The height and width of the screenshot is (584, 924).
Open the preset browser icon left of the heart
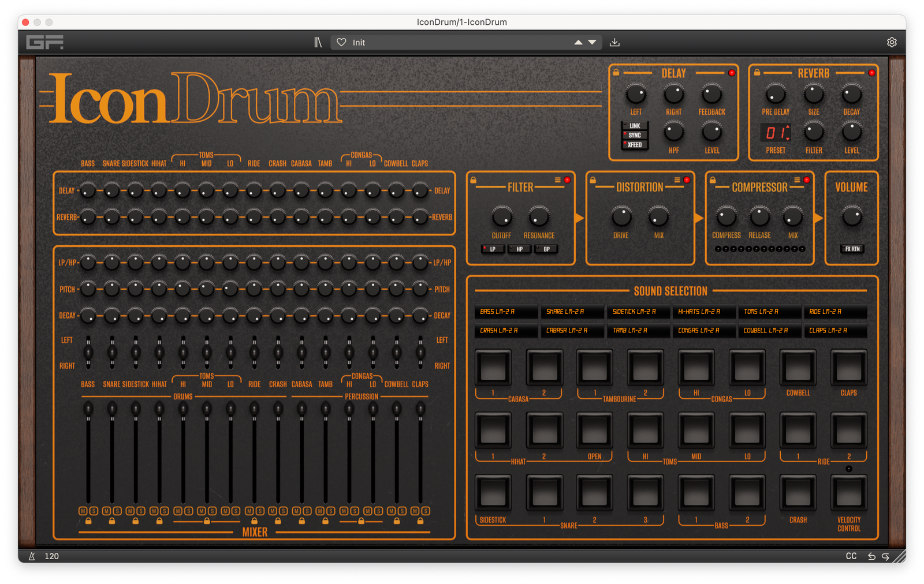point(318,42)
